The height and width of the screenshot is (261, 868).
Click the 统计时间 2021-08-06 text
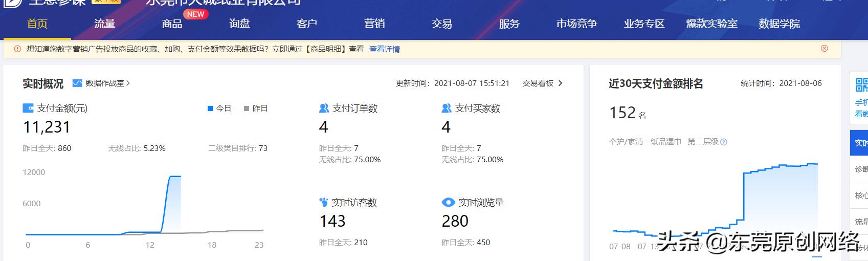click(x=781, y=83)
